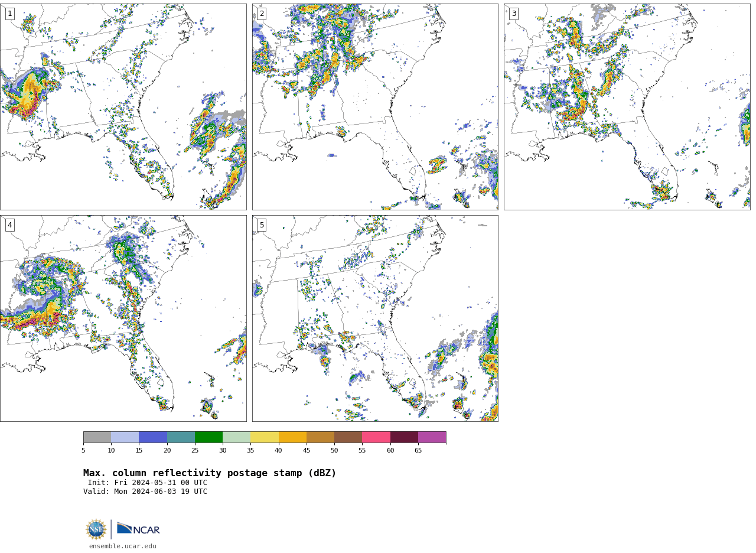Click the Init: Fri 2024-05-31 00 UTC text

(x=148, y=483)
